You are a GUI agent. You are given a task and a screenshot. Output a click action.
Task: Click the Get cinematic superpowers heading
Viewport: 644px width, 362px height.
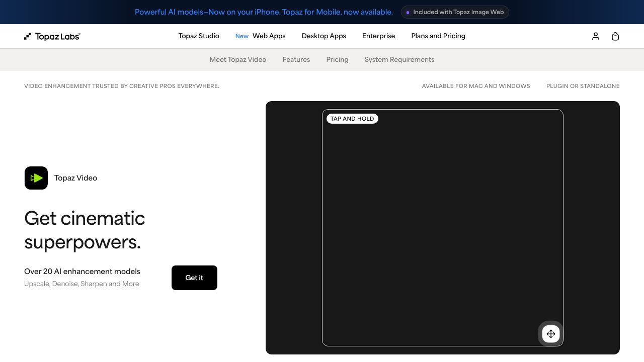pyautogui.click(x=85, y=230)
